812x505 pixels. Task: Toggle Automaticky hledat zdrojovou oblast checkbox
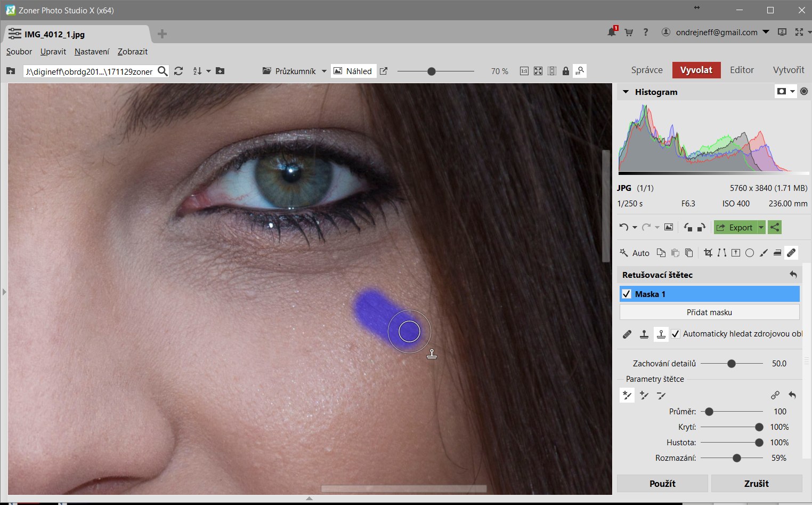coord(676,334)
